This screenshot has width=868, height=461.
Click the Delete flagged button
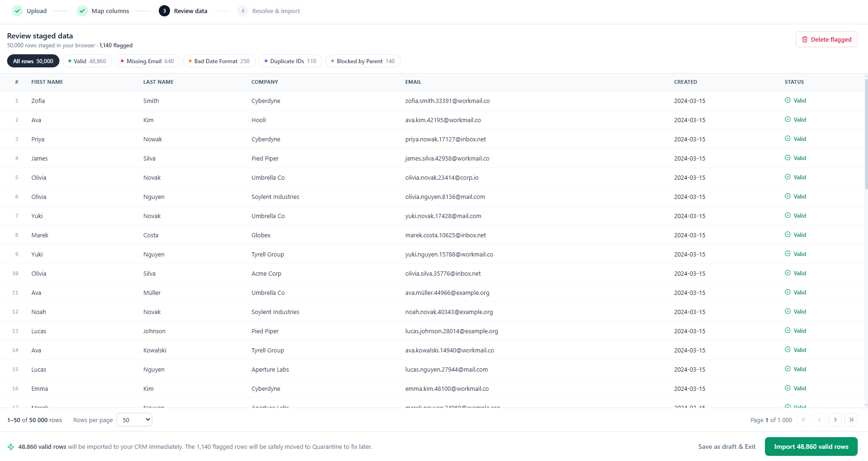826,39
